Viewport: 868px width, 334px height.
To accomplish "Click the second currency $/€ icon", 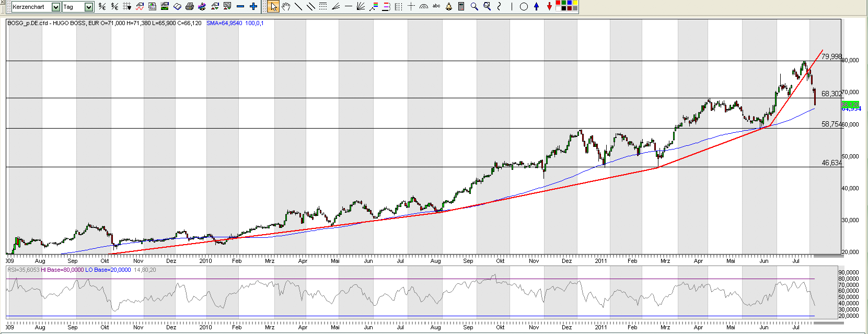I will (x=114, y=6).
